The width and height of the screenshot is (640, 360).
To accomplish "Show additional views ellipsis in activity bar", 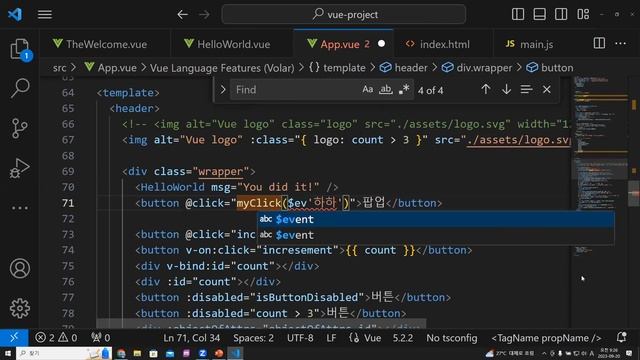I will point(20,208).
